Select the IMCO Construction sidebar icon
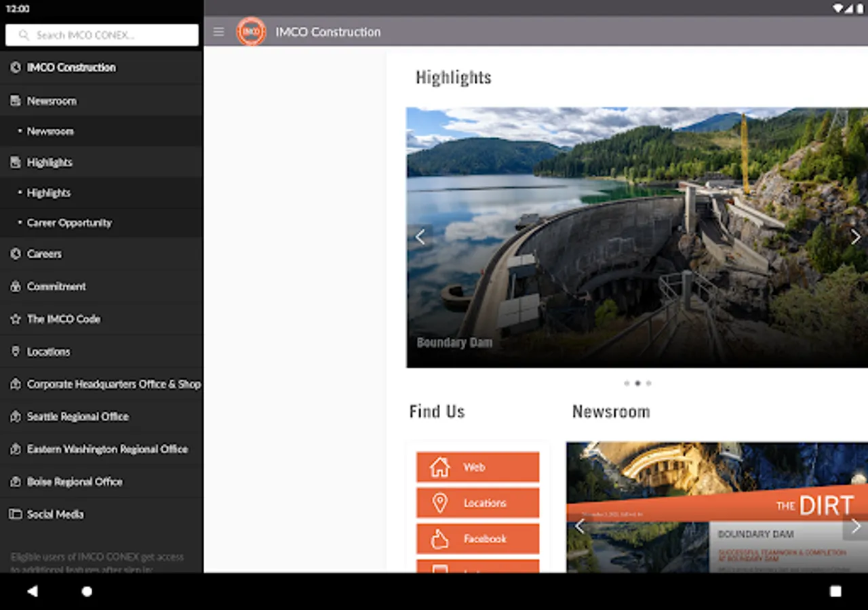The image size is (868, 610). [16, 68]
